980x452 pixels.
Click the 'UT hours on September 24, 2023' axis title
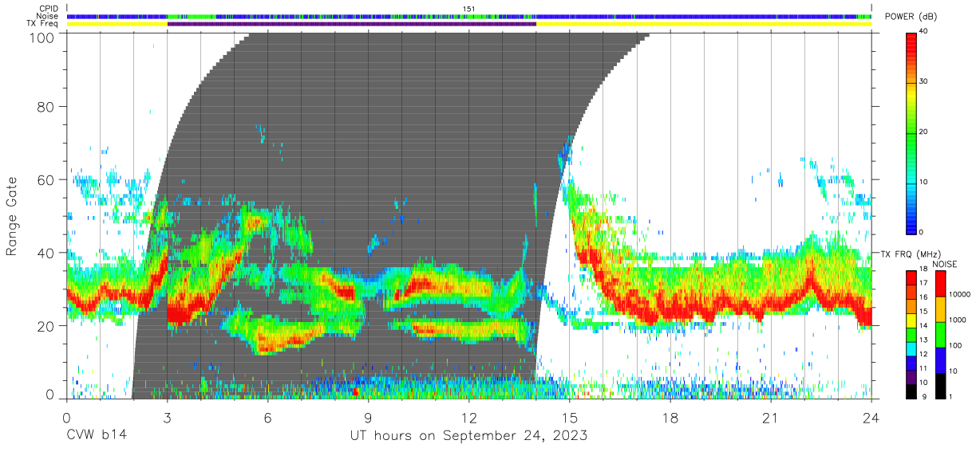click(x=469, y=435)
